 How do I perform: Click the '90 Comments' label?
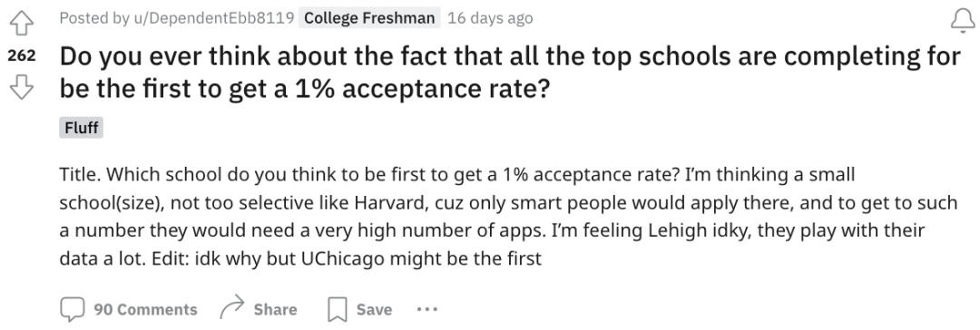(145, 309)
